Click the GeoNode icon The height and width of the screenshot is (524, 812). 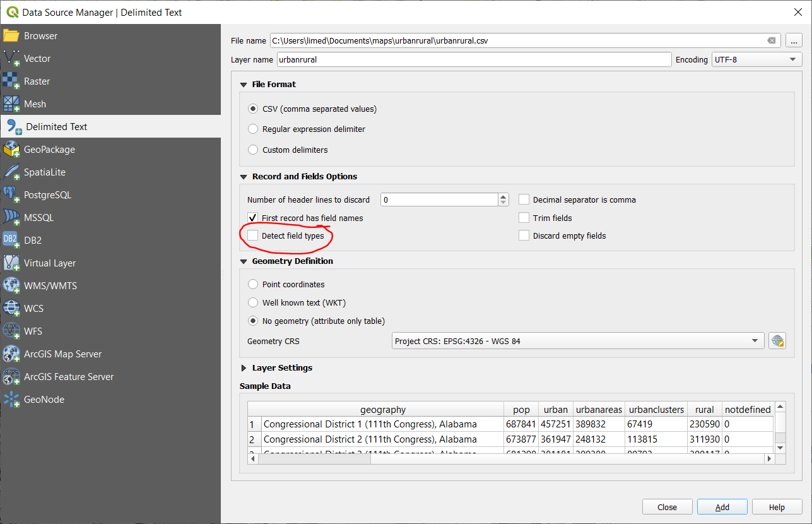click(11, 399)
